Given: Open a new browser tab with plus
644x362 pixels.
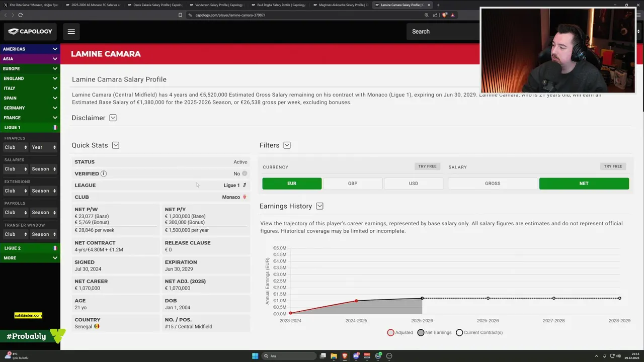Looking at the screenshot, I should pyautogui.click(x=438, y=5).
